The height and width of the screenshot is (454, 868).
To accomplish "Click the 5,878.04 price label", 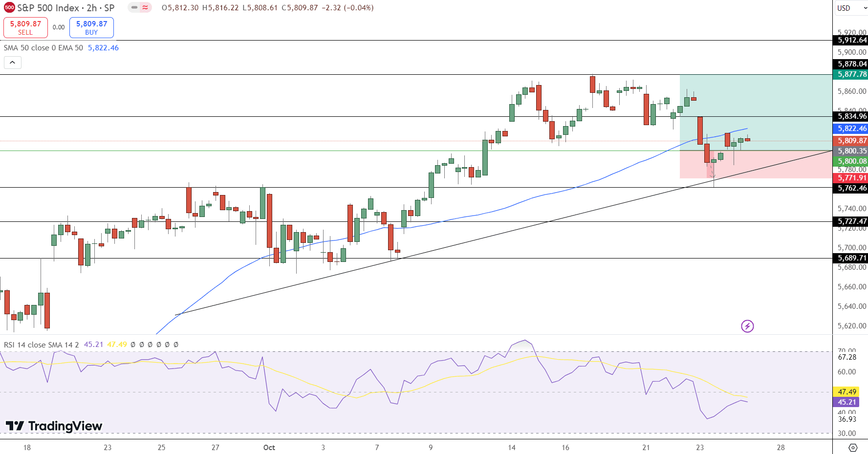I will pyautogui.click(x=850, y=64).
